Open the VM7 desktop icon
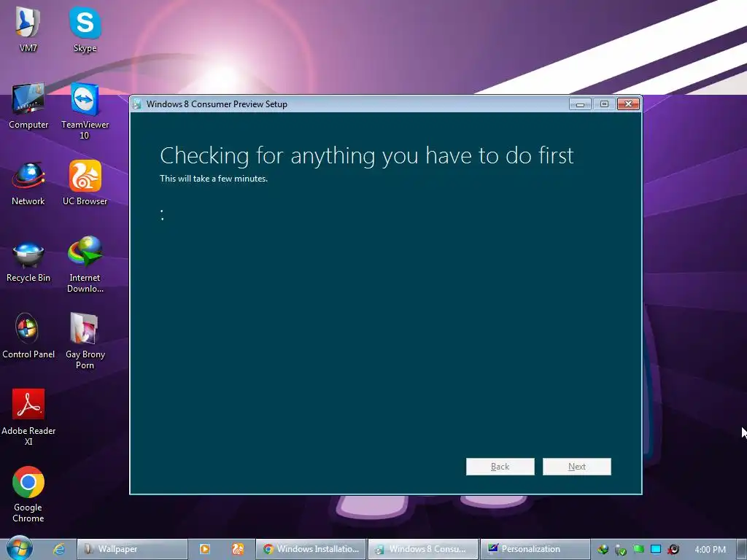Viewport: 747px width, 560px height. (28, 28)
